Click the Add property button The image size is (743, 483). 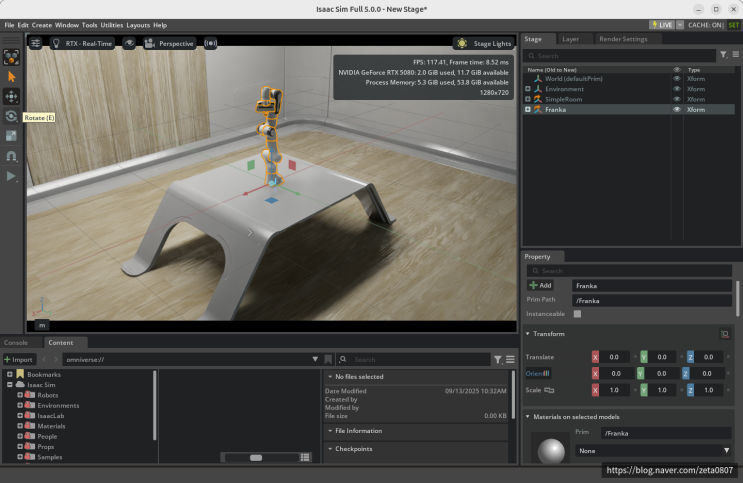click(540, 285)
